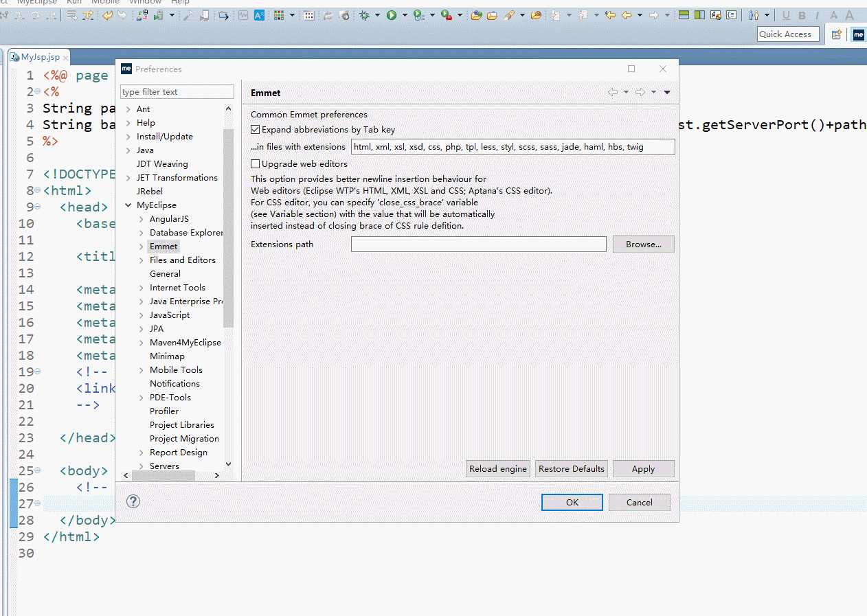The image size is (867, 616).
Task: Click the back arrow in Preferences header
Action: [613, 92]
